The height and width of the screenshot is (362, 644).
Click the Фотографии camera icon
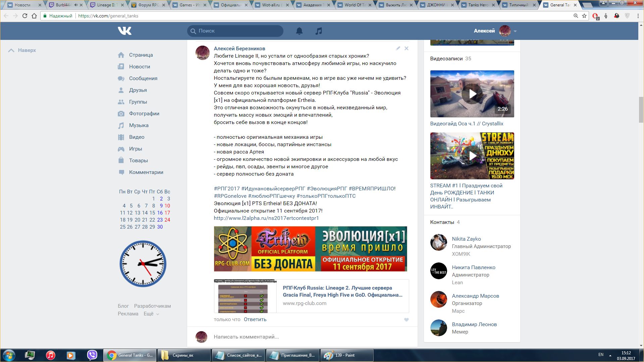(x=121, y=114)
